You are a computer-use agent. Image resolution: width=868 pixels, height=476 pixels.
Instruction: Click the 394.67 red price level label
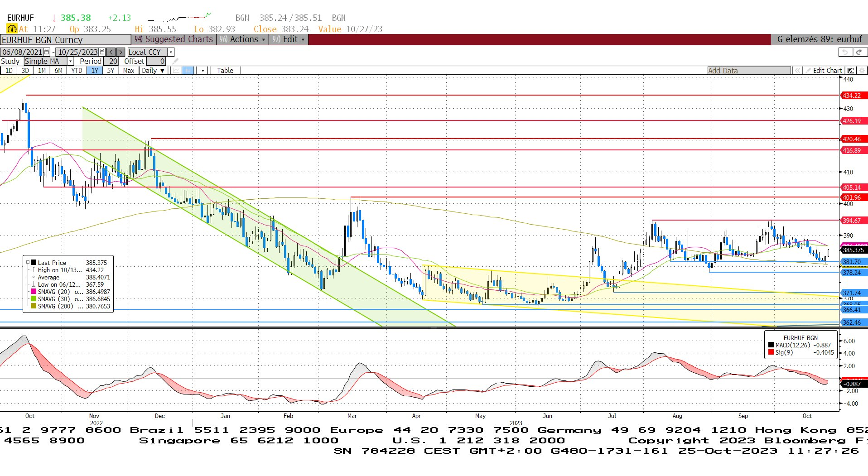(854, 221)
